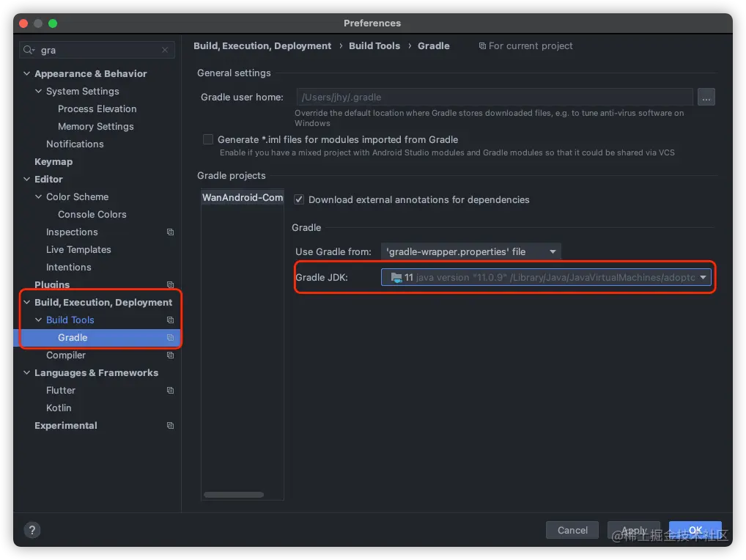The height and width of the screenshot is (560, 746).
Task: Open the Gradle JDK dropdown
Action: click(x=546, y=277)
